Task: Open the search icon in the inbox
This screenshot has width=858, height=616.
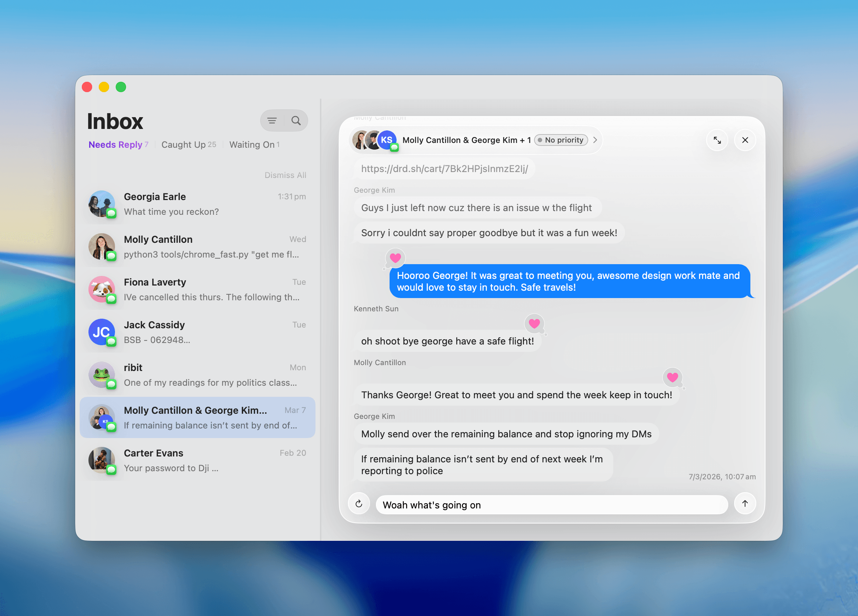Action: tap(296, 120)
